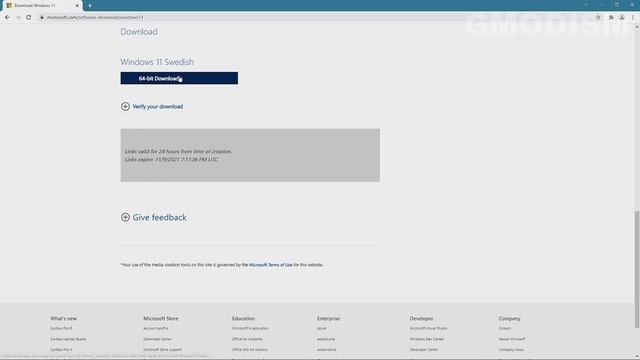
Task: Open Careers footer link
Action: click(x=505, y=329)
